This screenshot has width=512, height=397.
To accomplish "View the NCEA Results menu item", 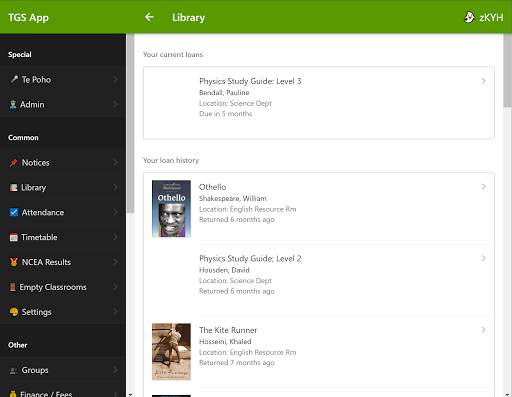I will coord(63,262).
